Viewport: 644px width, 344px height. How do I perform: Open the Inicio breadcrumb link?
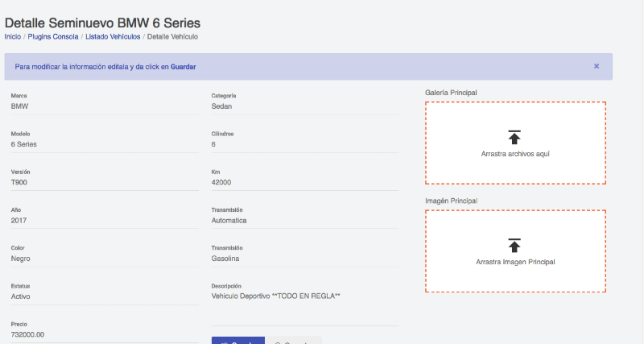(13, 36)
